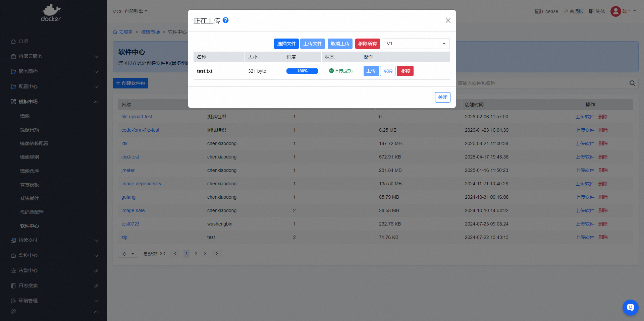Viewport: 644px width, 321px height.
Task: Click the user avatar icon
Action: (x=615, y=11)
